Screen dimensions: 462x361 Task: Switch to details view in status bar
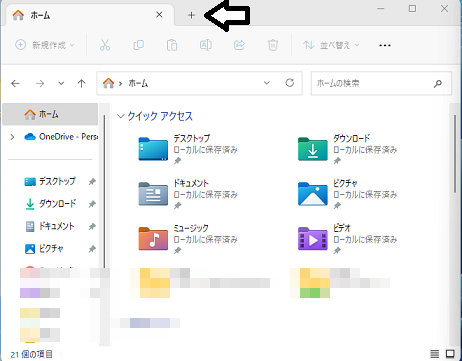coord(434,354)
